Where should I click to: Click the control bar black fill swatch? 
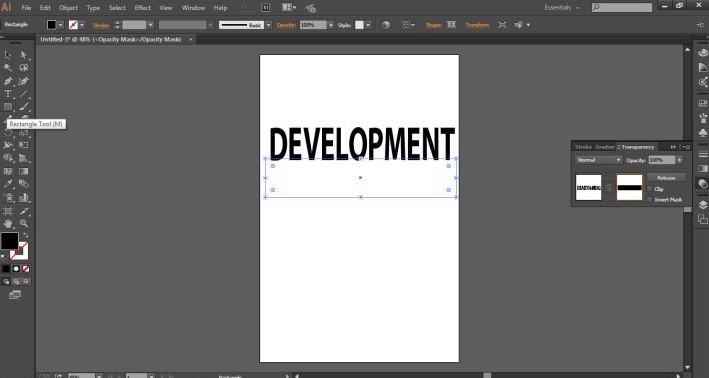(x=52, y=25)
